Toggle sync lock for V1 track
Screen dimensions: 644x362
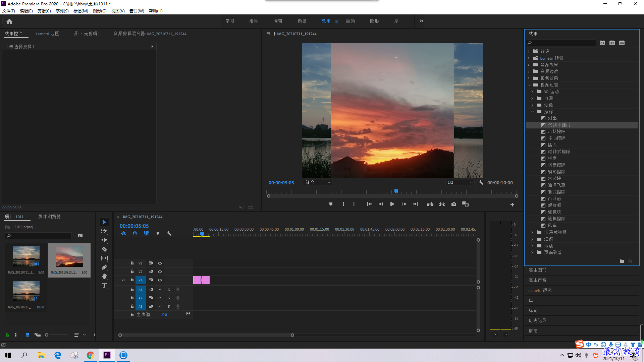[x=151, y=280]
